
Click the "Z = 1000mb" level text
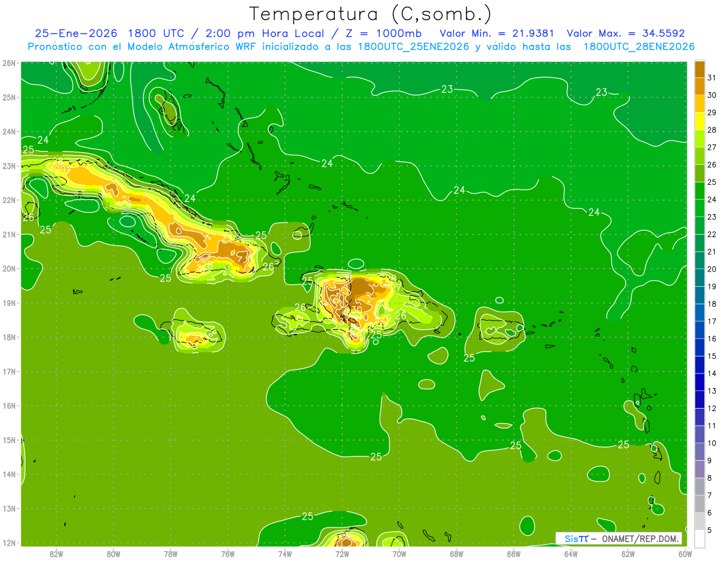tap(384, 33)
